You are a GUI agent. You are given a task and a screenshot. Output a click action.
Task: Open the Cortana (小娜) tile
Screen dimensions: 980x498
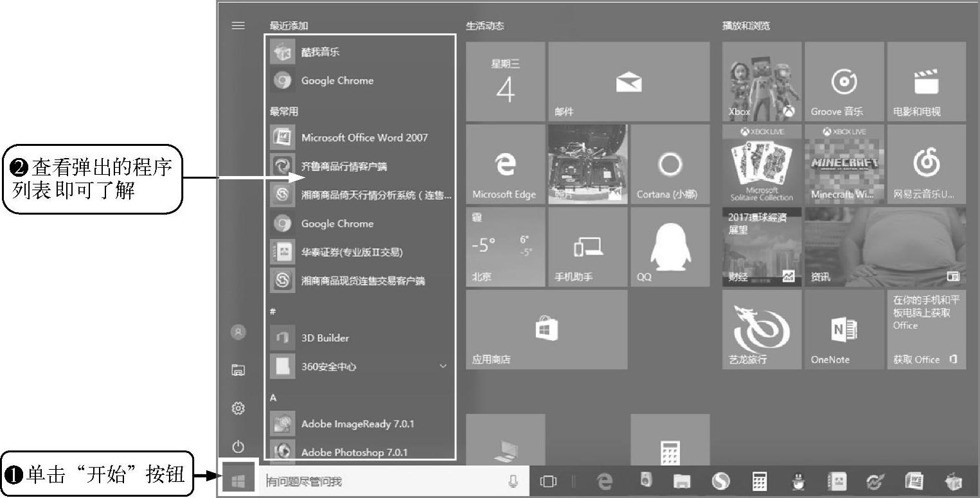click(670, 165)
